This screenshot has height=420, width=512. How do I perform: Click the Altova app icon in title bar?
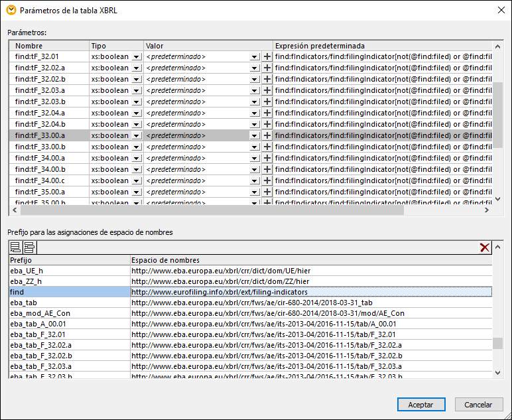pos(11,11)
